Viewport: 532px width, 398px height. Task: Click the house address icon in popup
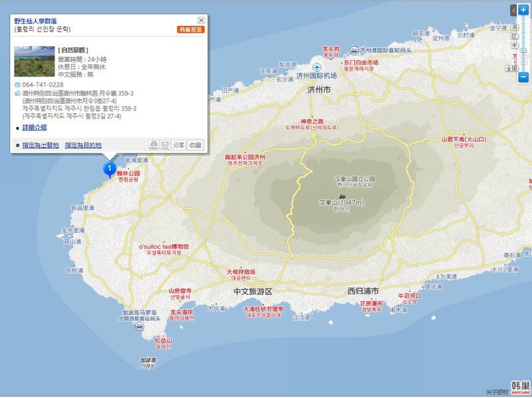point(17,93)
